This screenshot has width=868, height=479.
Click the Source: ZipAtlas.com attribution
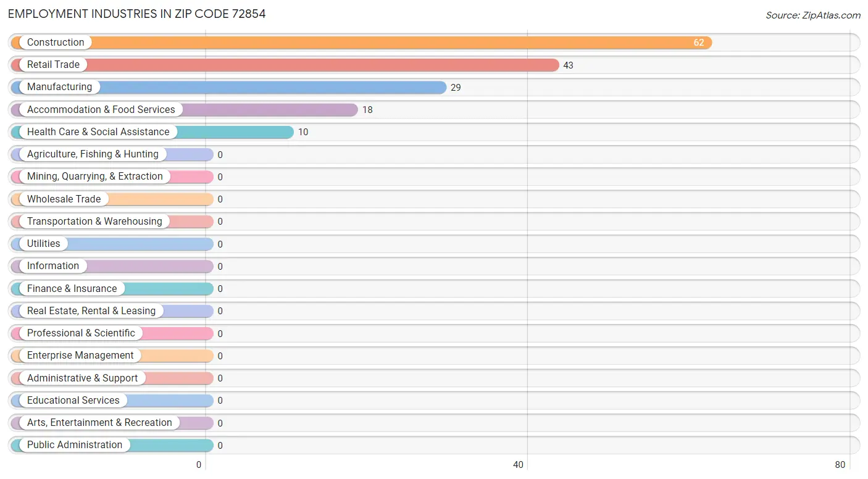[813, 15]
